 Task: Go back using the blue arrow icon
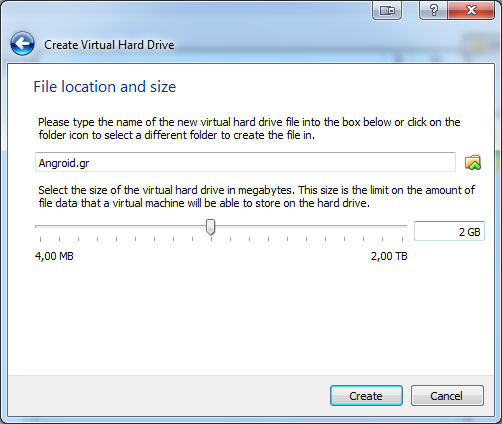pos(22,44)
